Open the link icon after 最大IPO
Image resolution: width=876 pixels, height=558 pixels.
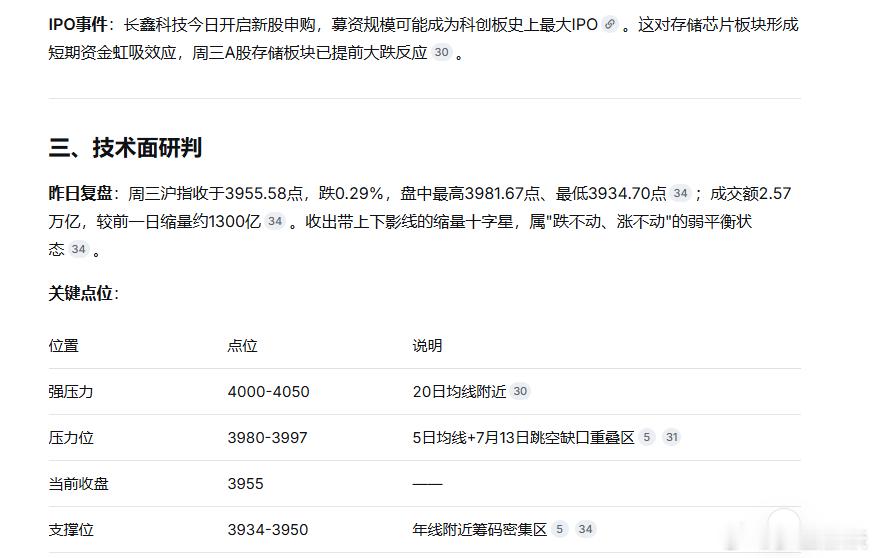pos(610,25)
